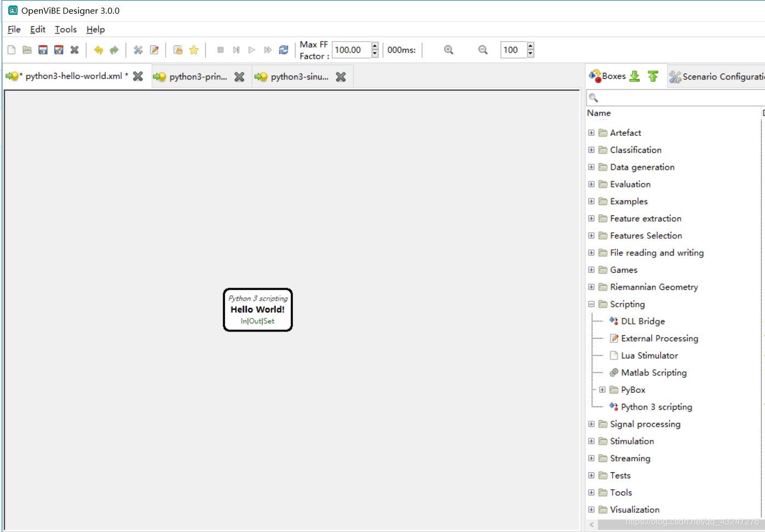
Task: Increase the zoom percentage with the up arrow
Action: click(x=530, y=46)
